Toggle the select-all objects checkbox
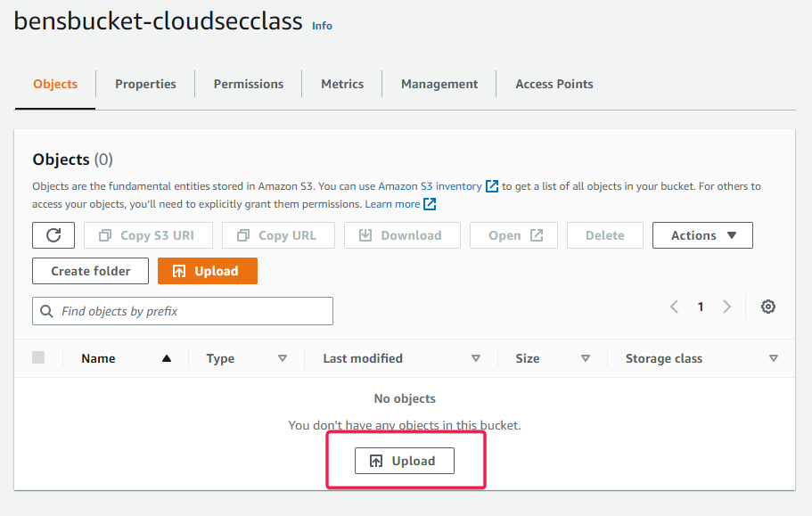 pyautogui.click(x=38, y=357)
